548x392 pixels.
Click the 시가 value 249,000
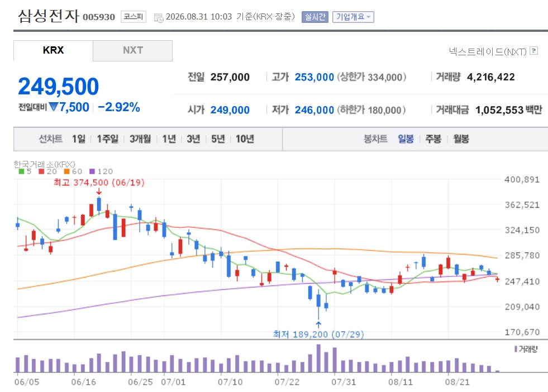tap(230, 110)
